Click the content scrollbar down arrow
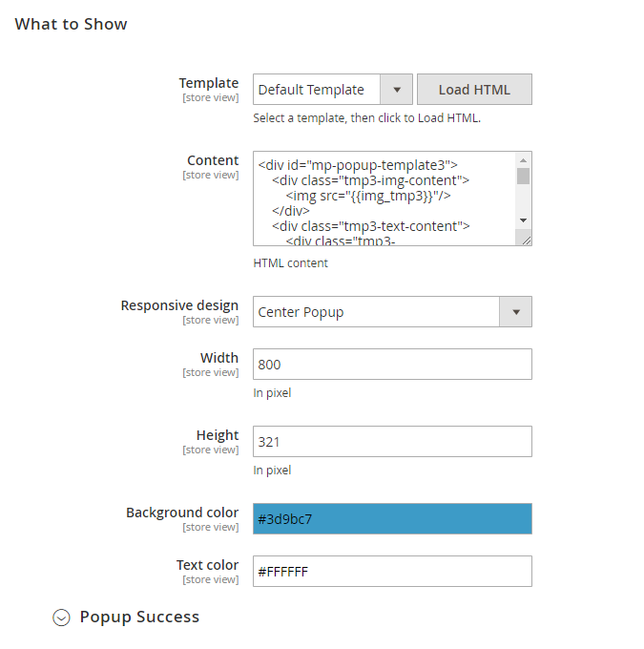Viewport: 644px width, 649px height. pyautogui.click(x=523, y=220)
